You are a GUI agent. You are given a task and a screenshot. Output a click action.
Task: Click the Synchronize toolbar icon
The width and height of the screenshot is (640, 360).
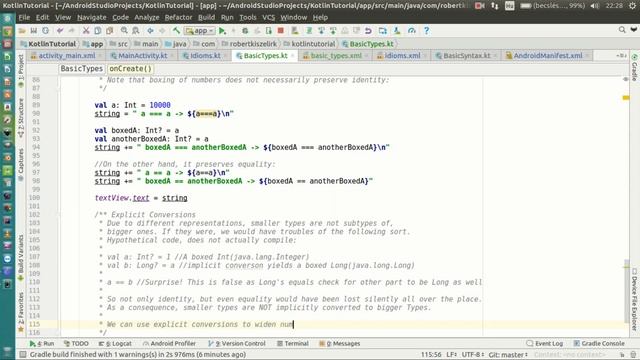click(x=45, y=31)
